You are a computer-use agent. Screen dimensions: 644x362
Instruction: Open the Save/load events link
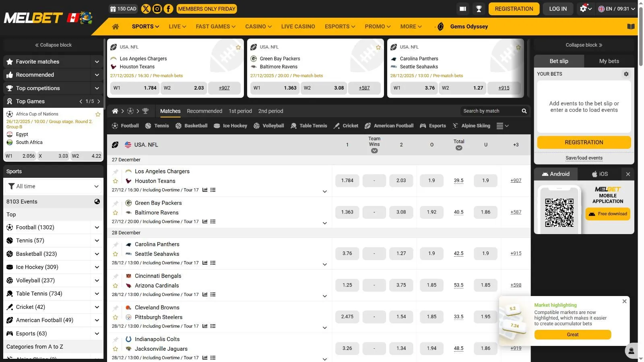pyautogui.click(x=584, y=158)
